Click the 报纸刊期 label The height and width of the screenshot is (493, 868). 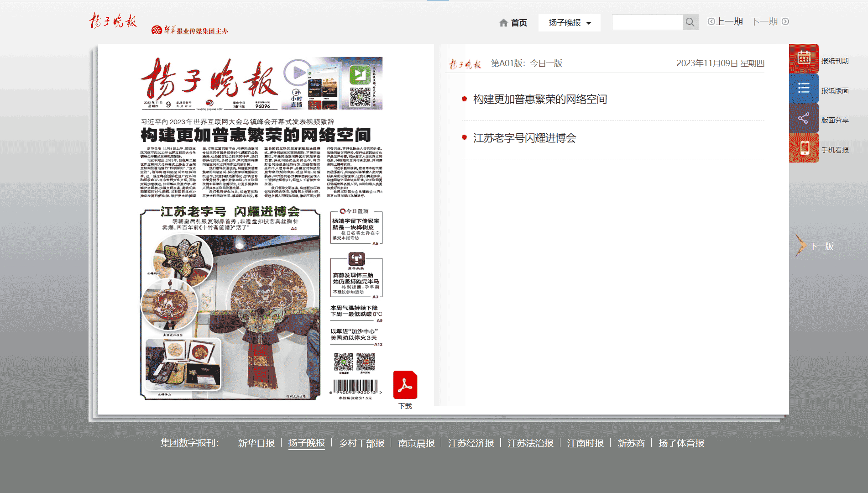coord(835,61)
